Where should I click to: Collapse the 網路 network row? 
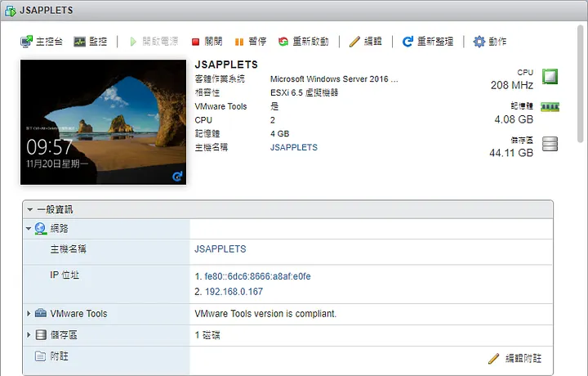click(x=28, y=228)
